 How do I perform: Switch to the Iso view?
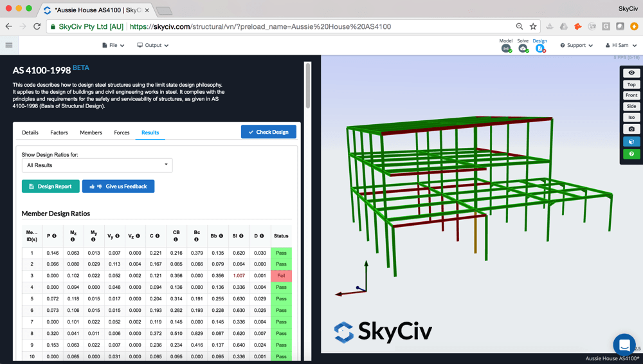631,118
